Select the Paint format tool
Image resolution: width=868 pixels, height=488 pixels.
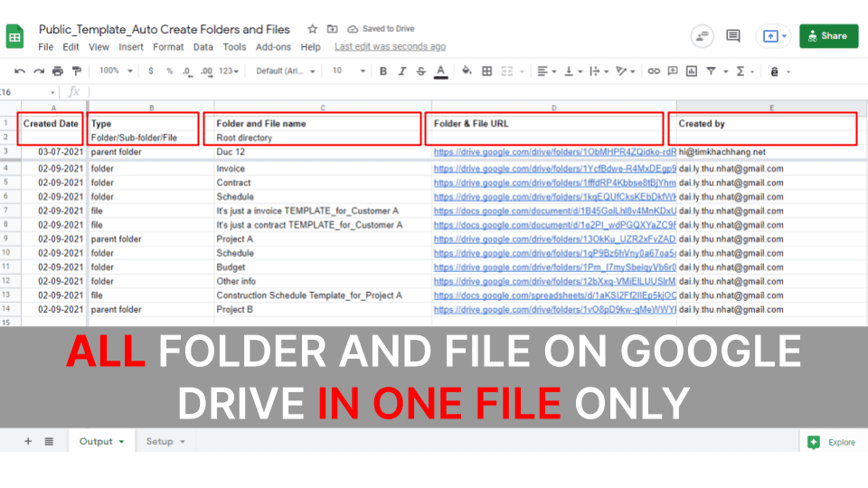point(76,71)
